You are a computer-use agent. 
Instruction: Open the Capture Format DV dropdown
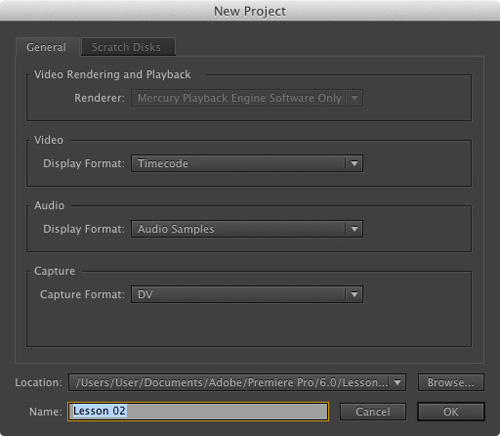coord(247,294)
